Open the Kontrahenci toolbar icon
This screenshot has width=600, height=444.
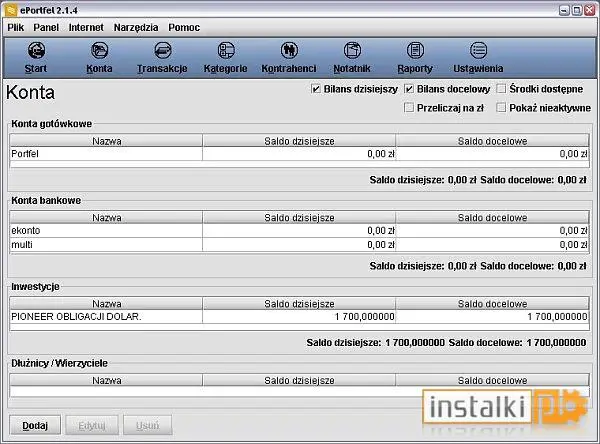(x=289, y=50)
